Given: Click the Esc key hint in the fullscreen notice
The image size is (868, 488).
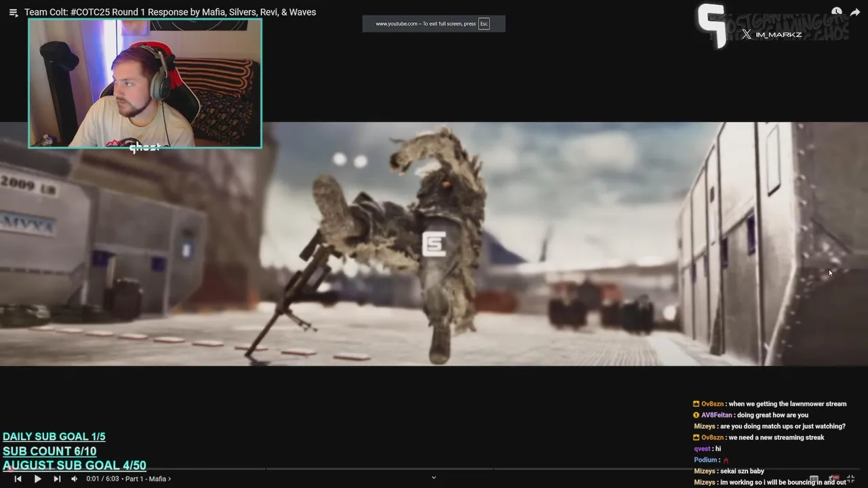Looking at the screenshot, I should point(484,24).
